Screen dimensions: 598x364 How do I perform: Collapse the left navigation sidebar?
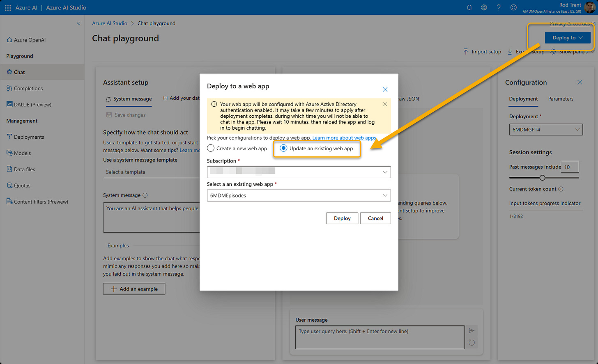pyautogui.click(x=78, y=23)
